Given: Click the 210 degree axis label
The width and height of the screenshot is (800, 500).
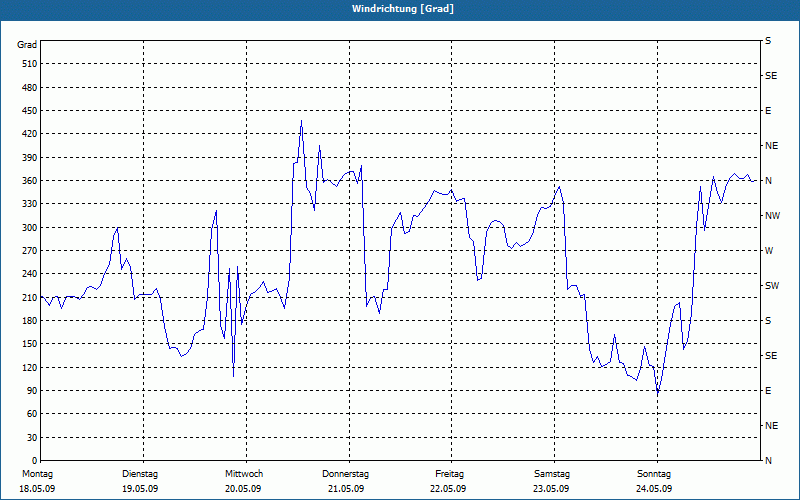Looking at the screenshot, I should point(30,297).
